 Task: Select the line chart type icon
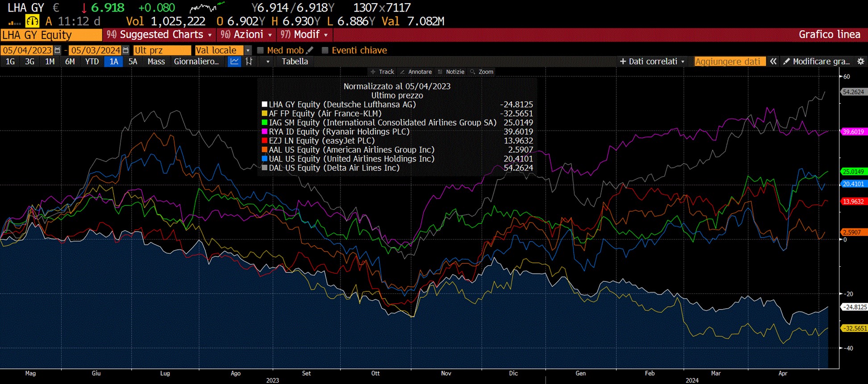pyautogui.click(x=234, y=62)
